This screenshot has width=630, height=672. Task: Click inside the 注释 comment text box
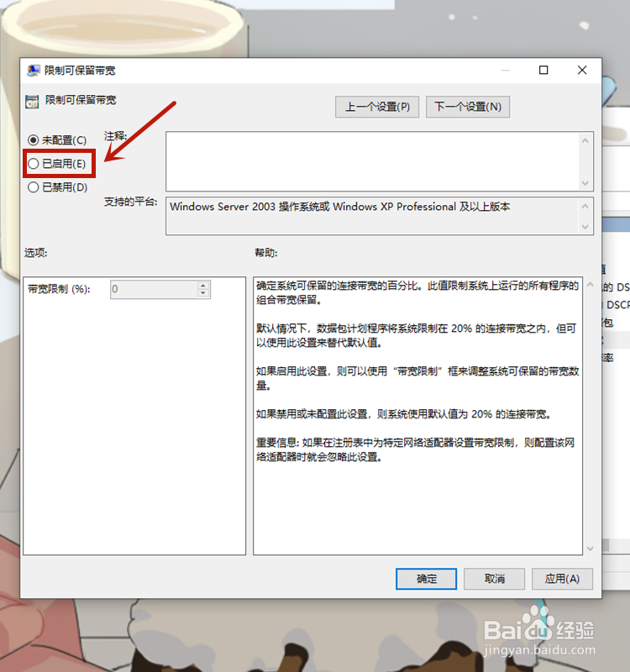(372, 161)
